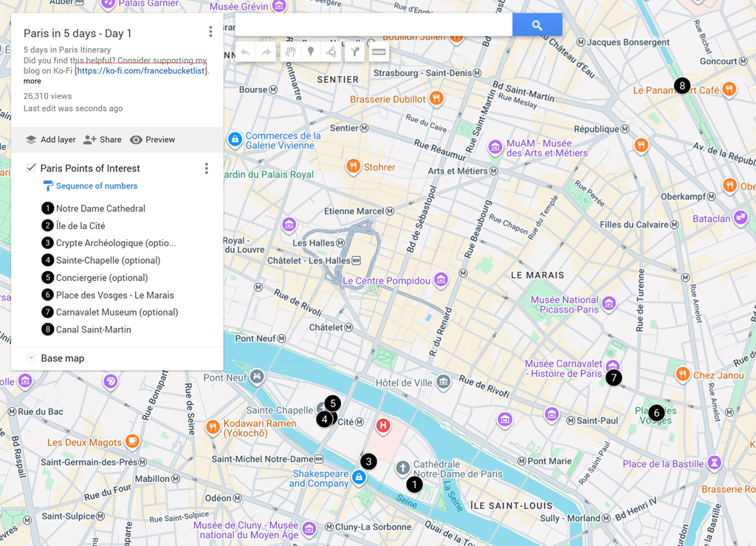Image resolution: width=756 pixels, height=546 pixels.
Task: Open map options three-dot menu beside title
Action: tap(210, 32)
